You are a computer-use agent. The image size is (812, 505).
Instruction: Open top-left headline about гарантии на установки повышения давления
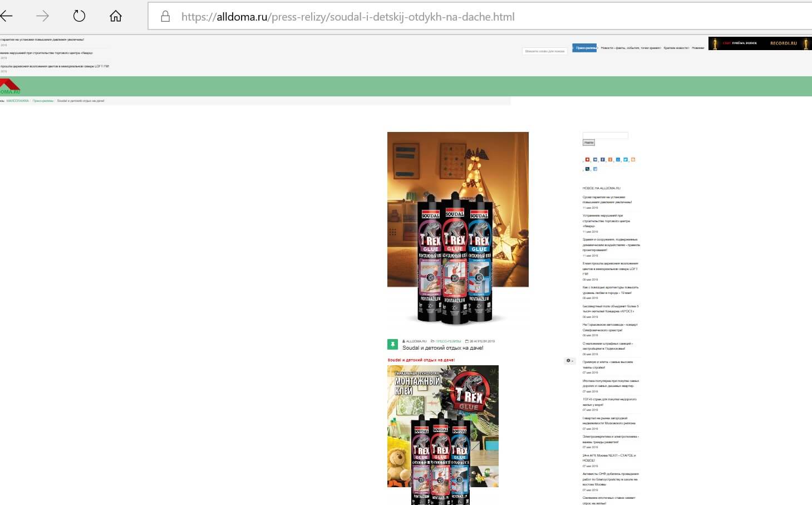[42, 40]
